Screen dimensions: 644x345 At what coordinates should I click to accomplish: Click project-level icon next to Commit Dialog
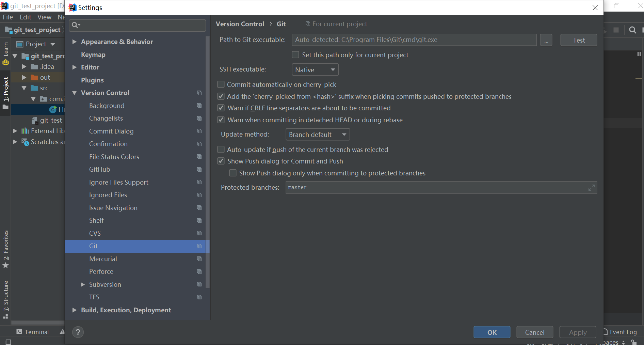[199, 131]
